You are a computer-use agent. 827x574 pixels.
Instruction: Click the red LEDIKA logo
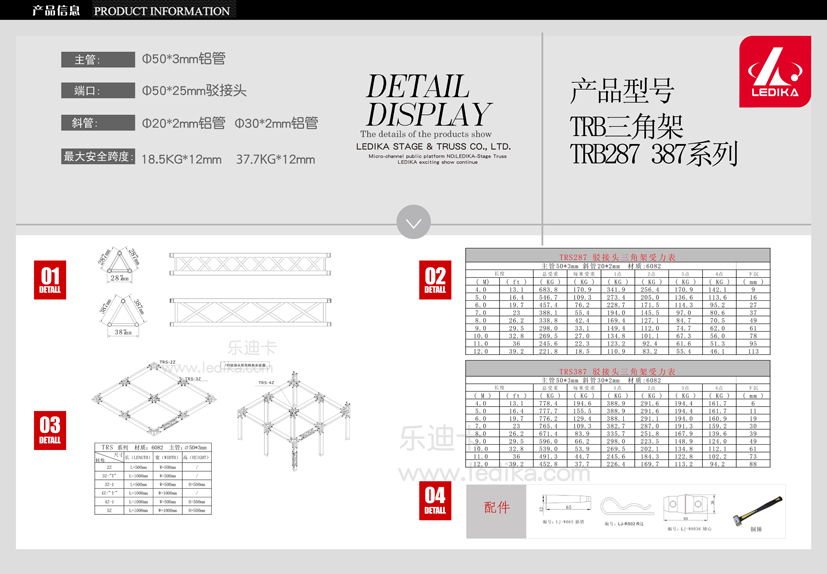tap(775, 72)
